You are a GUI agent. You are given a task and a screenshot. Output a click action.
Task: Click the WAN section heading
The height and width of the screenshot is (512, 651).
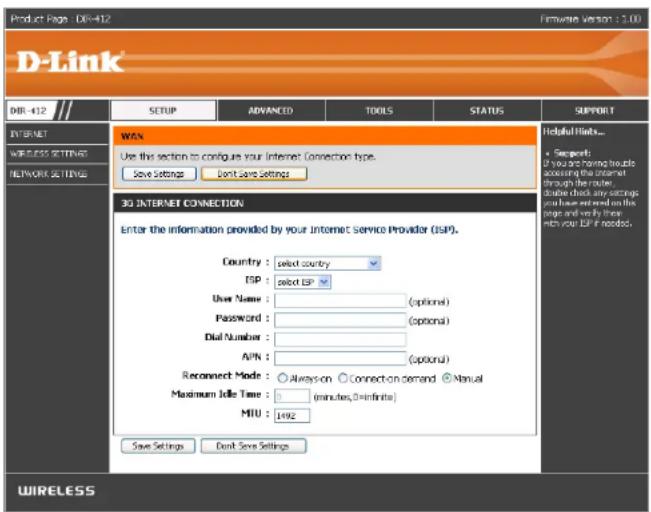(x=132, y=136)
